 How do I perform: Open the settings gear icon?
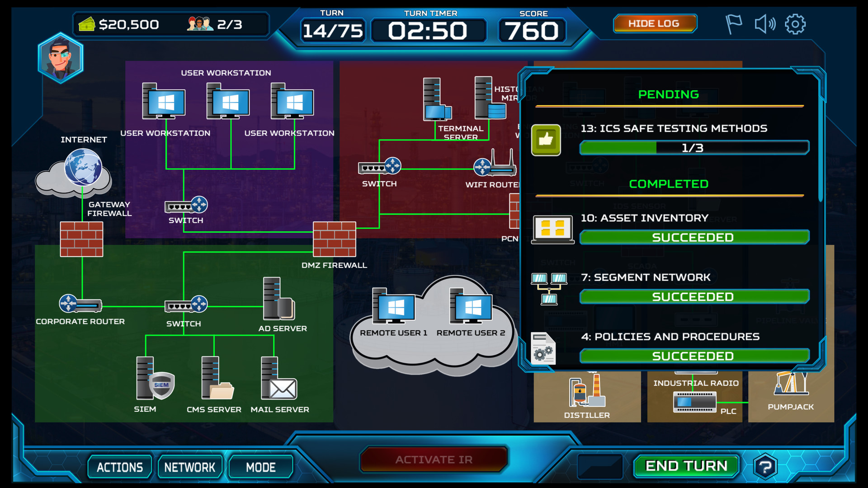[x=795, y=24]
